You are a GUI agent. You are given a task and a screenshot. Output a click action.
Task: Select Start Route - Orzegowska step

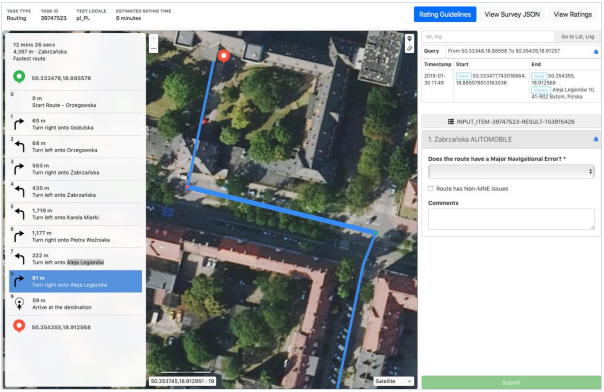tap(76, 102)
